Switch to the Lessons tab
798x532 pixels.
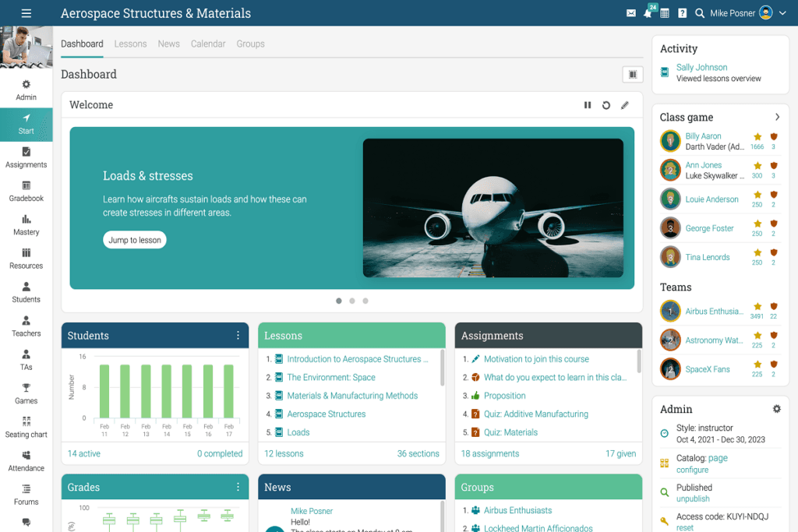(130, 44)
